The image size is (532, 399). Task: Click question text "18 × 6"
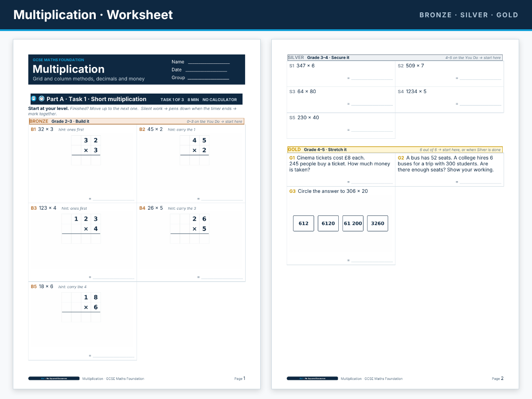46,286
